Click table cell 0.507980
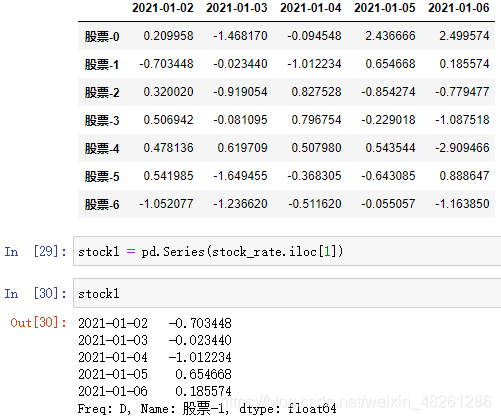501x420 pixels. [316, 148]
